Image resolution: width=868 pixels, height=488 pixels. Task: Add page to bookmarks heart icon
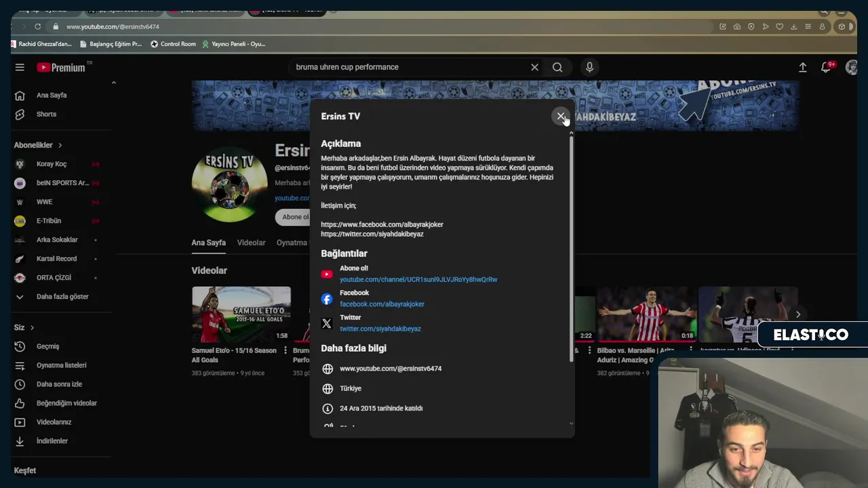780,26
